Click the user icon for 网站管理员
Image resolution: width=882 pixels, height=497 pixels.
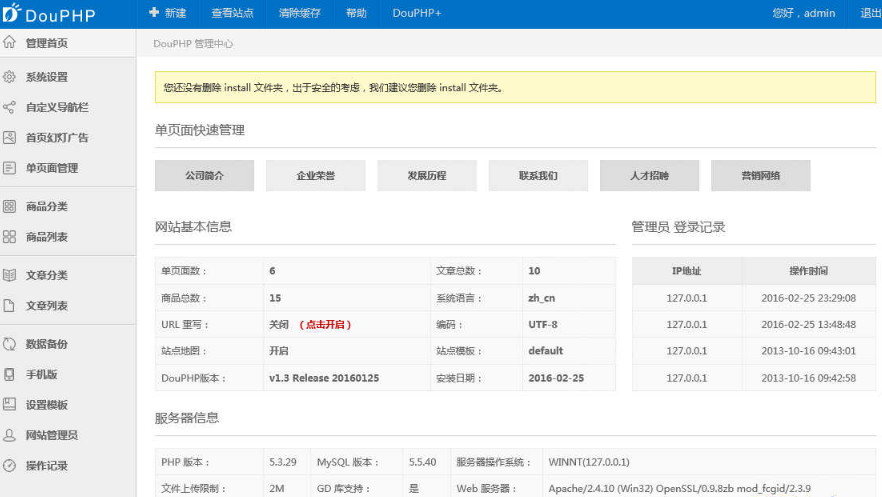pyautogui.click(x=9, y=435)
